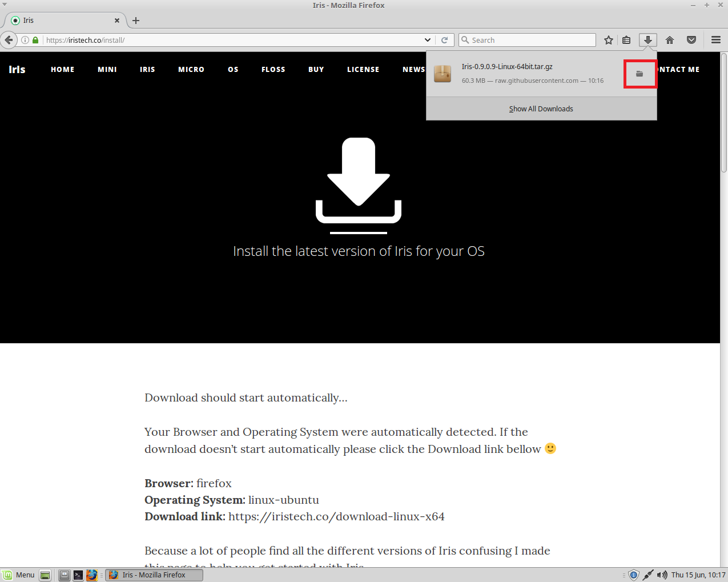Open the LICENSE menu item
The height and width of the screenshot is (582, 728).
tap(363, 69)
